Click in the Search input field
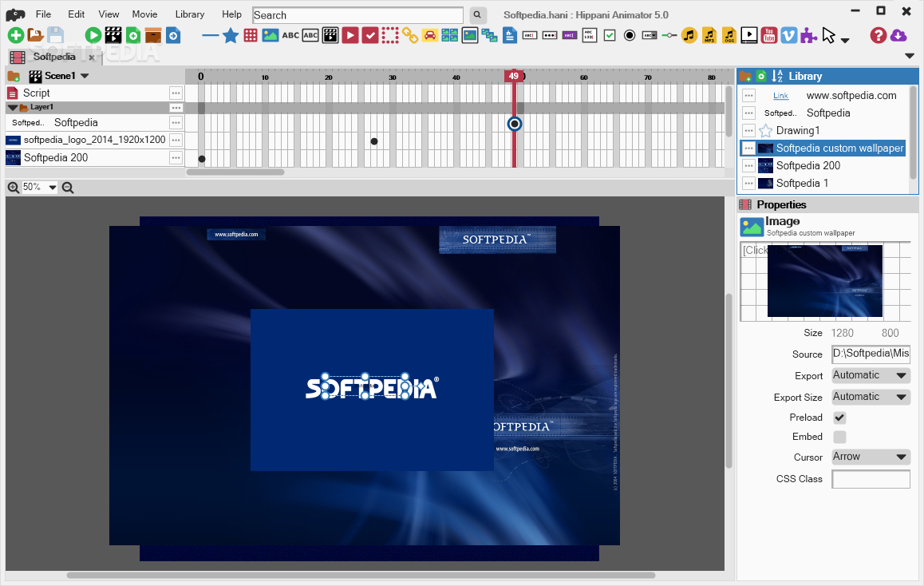924x586 pixels. 357,15
